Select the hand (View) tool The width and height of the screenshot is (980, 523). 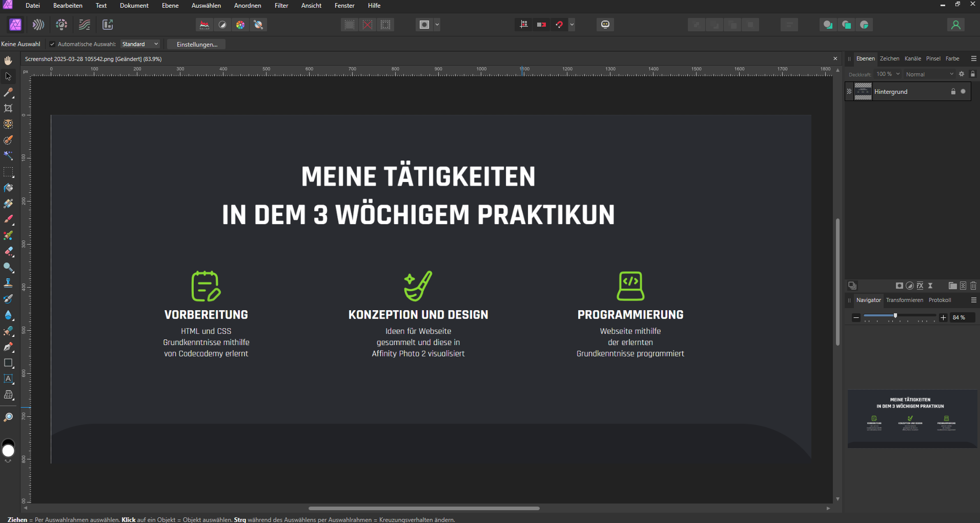click(8, 61)
